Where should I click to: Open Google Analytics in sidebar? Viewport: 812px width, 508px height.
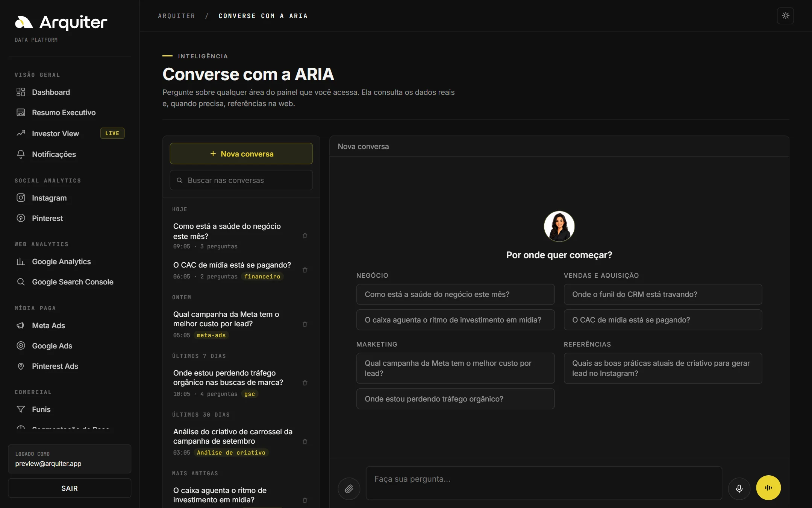pyautogui.click(x=70, y=262)
